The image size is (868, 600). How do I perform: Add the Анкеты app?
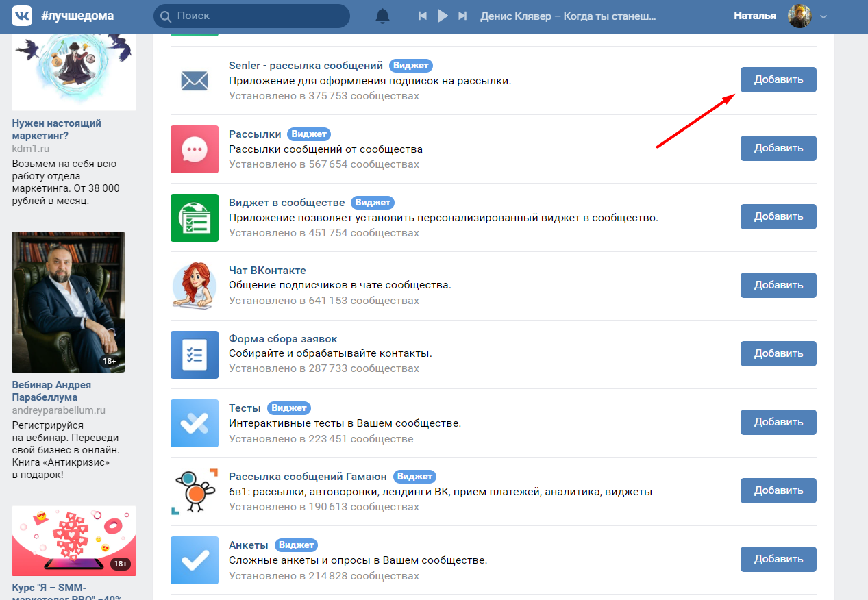click(778, 559)
